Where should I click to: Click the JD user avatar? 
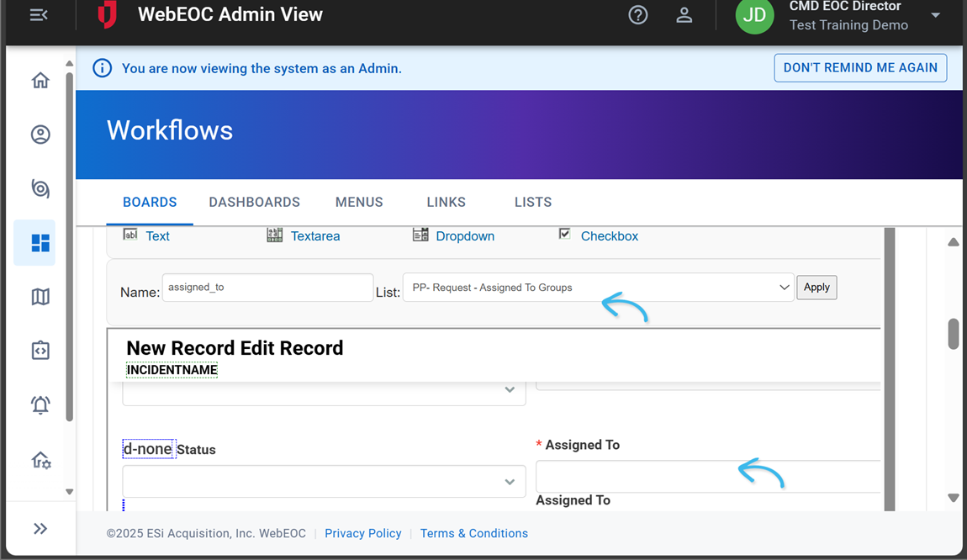tap(754, 16)
